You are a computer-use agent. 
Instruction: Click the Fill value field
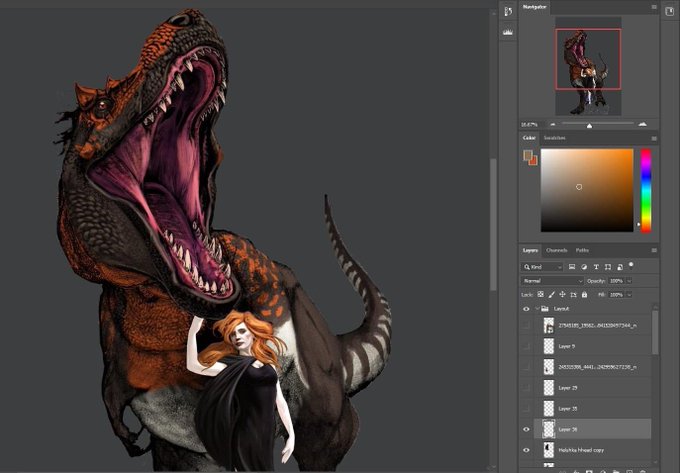pyautogui.click(x=616, y=295)
